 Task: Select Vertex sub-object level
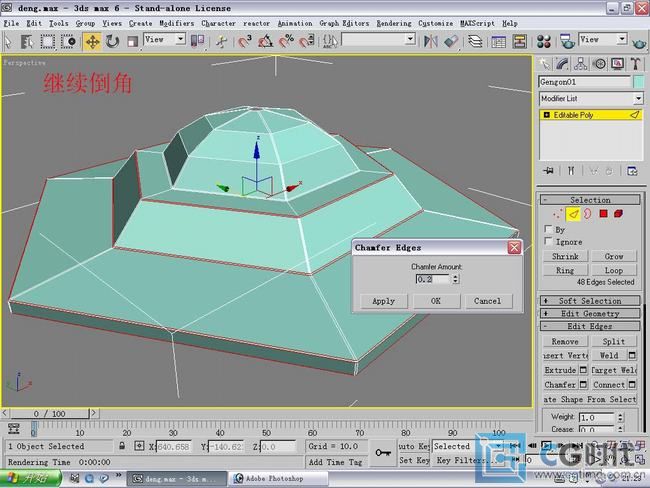(x=558, y=214)
